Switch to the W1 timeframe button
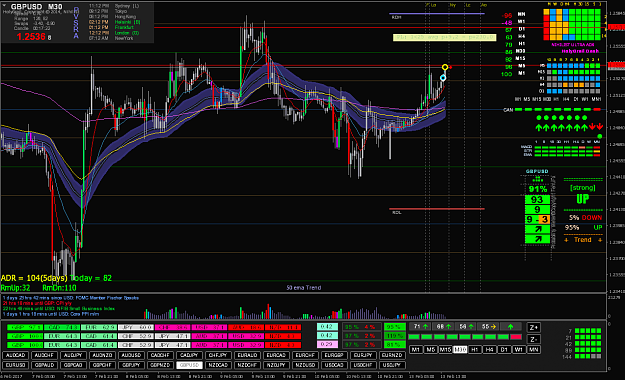The width and height of the screenshot is (625, 380). coord(519,350)
